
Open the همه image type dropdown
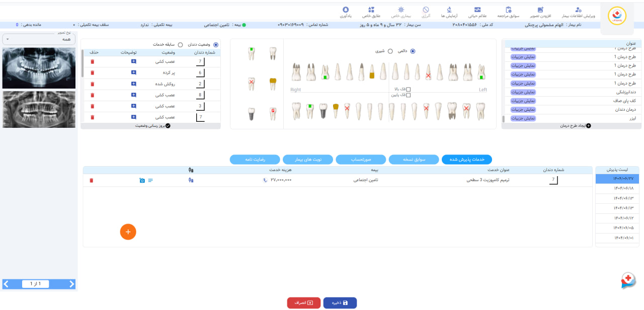pyautogui.click(x=39, y=39)
